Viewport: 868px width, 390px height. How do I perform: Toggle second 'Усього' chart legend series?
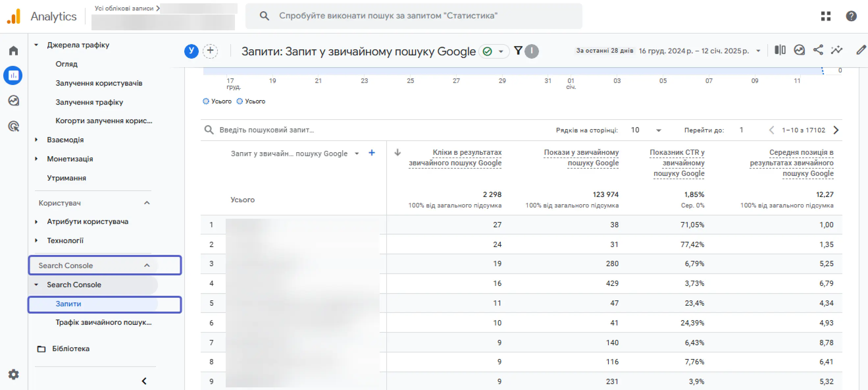(251, 101)
